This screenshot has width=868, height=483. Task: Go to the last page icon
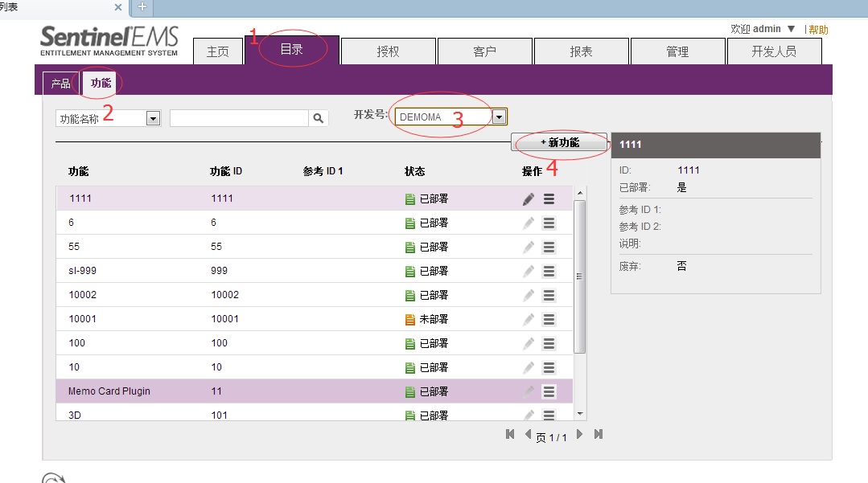(x=599, y=435)
